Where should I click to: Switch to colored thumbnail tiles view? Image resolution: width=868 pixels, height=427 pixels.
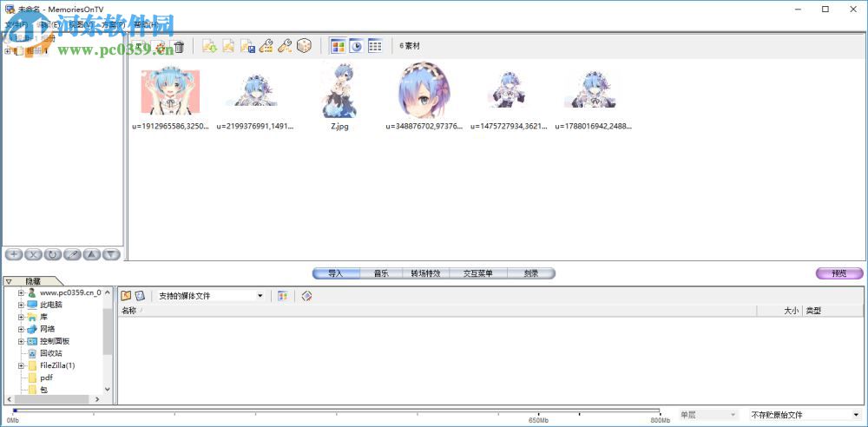coord(338,47)
